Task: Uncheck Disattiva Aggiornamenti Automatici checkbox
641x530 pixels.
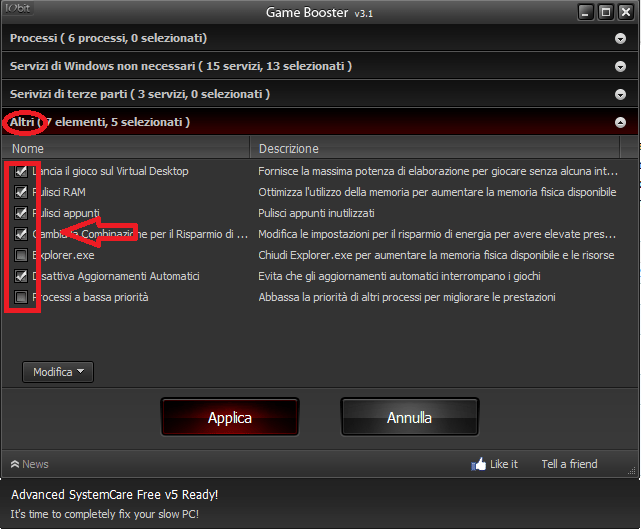Action: 21,276
